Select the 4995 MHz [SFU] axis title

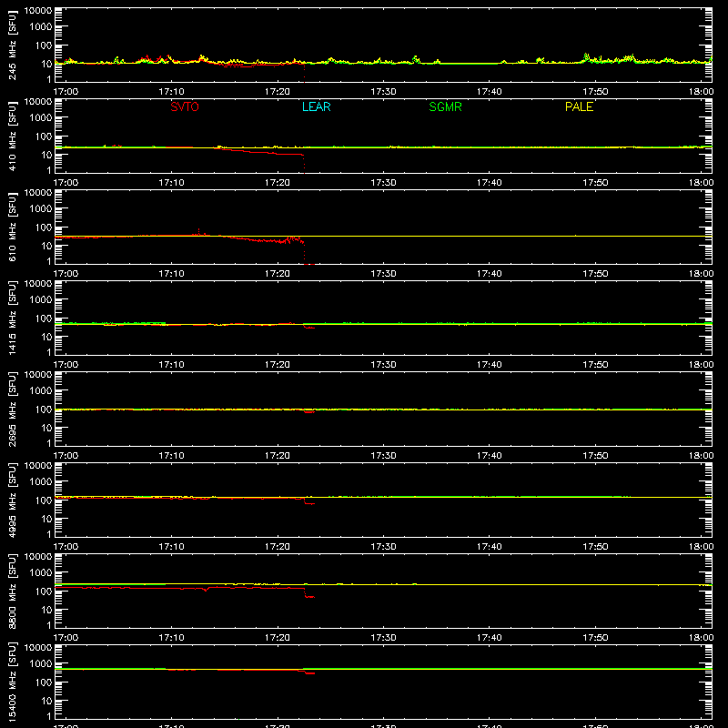(x=12, y=500)
